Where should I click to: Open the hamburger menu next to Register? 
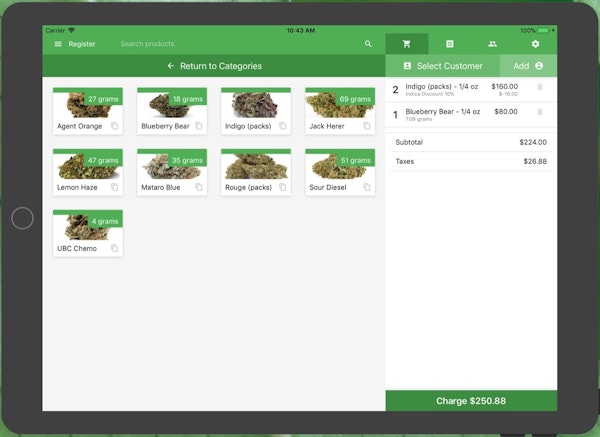click(58, 44)
